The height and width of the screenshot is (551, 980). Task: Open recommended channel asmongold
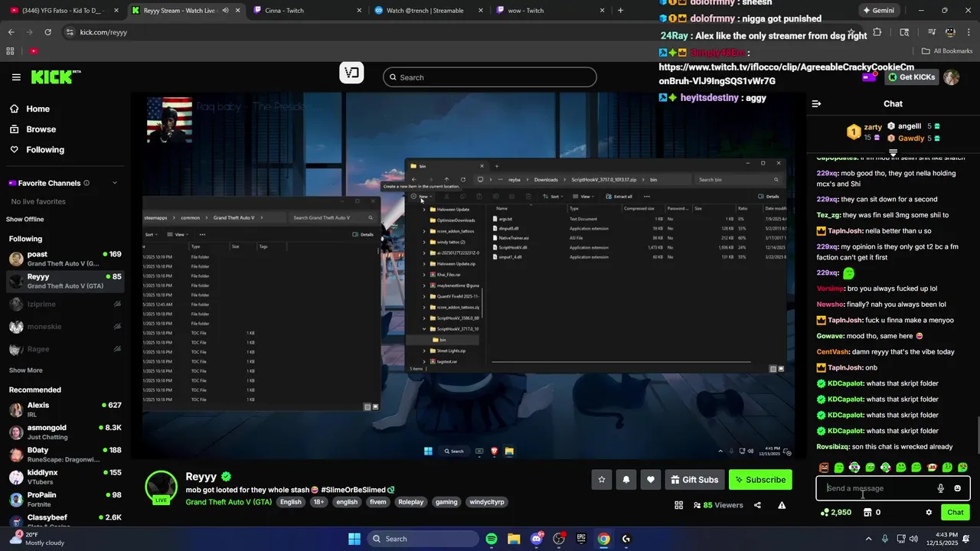point(65,432)
